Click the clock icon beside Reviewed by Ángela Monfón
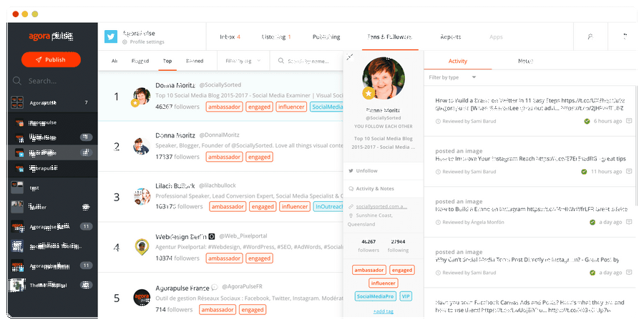This screenshot has height=325, width=644. 438,223
